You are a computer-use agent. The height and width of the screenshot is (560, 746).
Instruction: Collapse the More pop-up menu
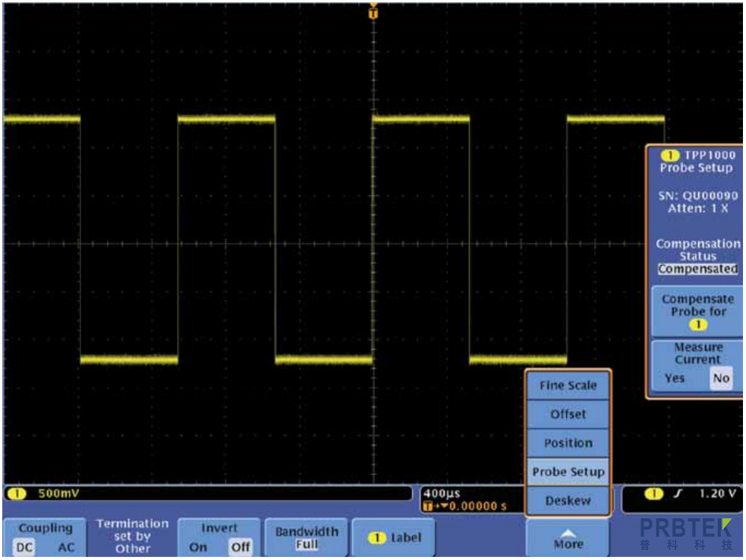click(x=568, y=538)
